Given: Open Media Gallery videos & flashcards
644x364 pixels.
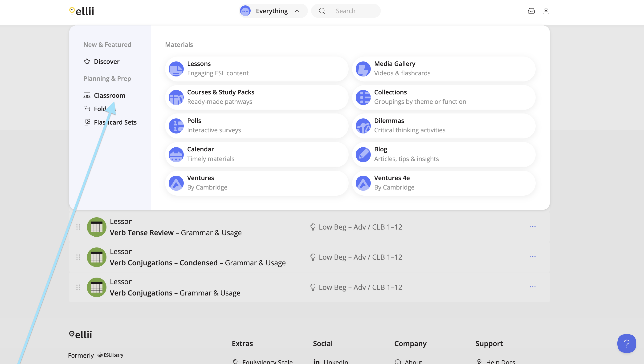Looking at the screenshot, I should pyautogui.click(x=444, y=69).
